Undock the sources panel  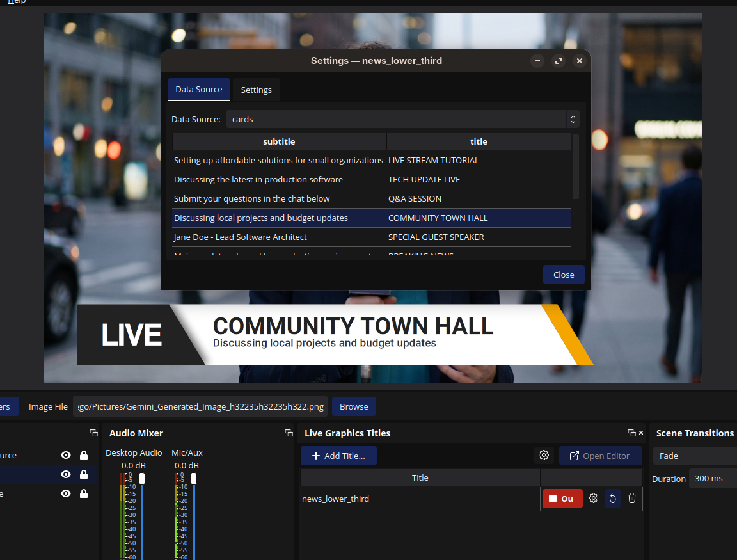[94, 433]
